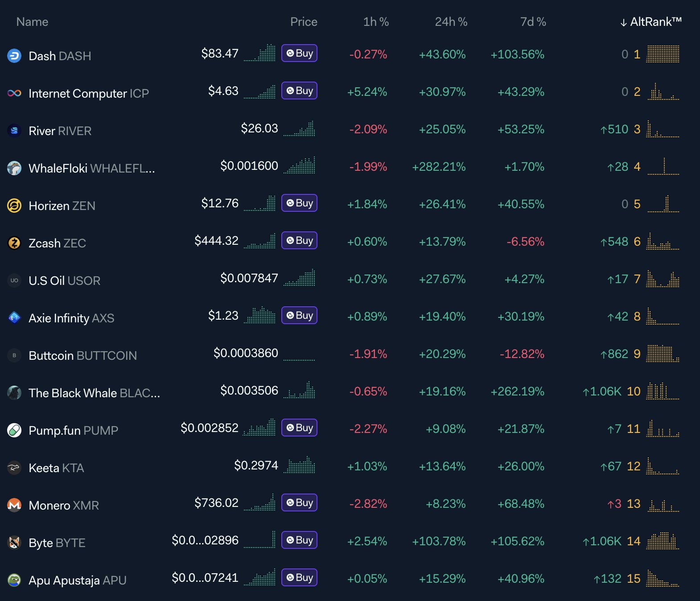Click the Apu Apustaja frog icon
This screenshot has height=601, width=700.
14,580
